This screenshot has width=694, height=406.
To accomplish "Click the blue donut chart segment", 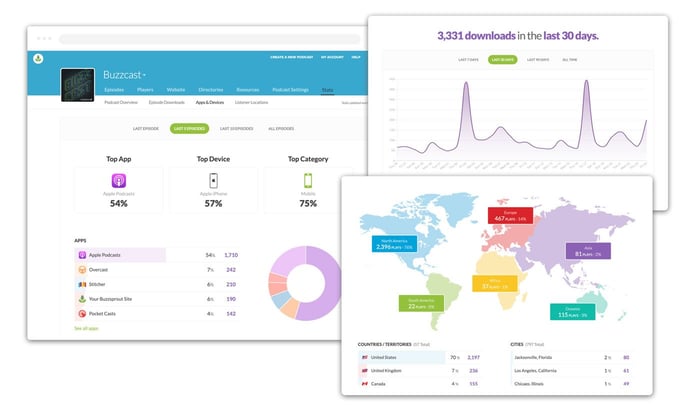I will 280,300.
